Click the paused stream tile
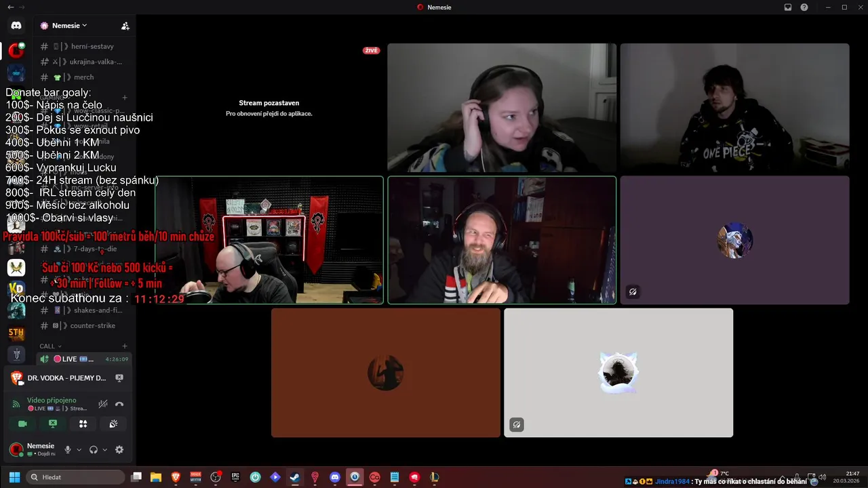868x488 pixels. pos(269,108)
